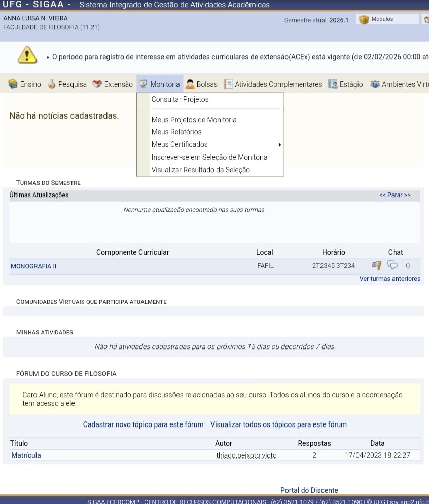This screenshot has height=504, width=429.
Task: Click the Estágio icon
Action: [x=333, y=84]
